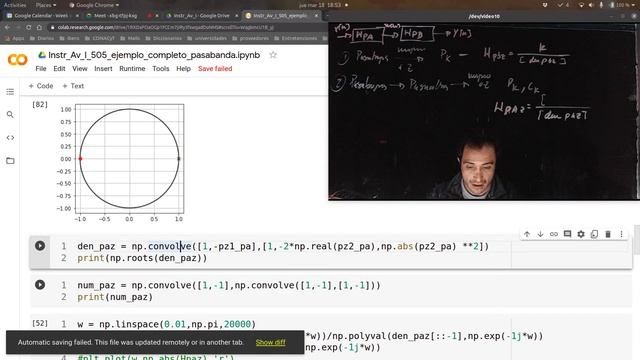Copy link to cell icon
640x360 pixels.
tap(554, 234)
